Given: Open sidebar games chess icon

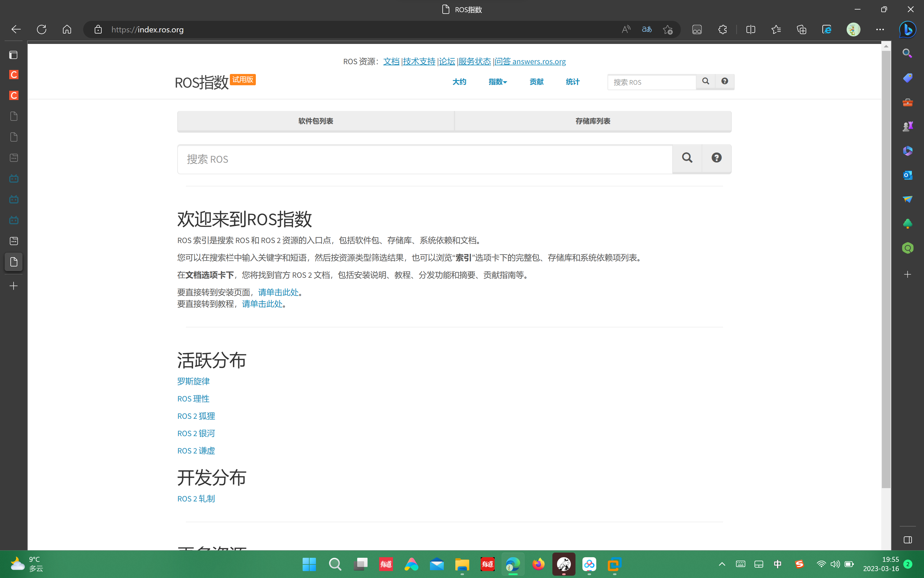Looking at the screenshot, I should click(x=908, y=126).
